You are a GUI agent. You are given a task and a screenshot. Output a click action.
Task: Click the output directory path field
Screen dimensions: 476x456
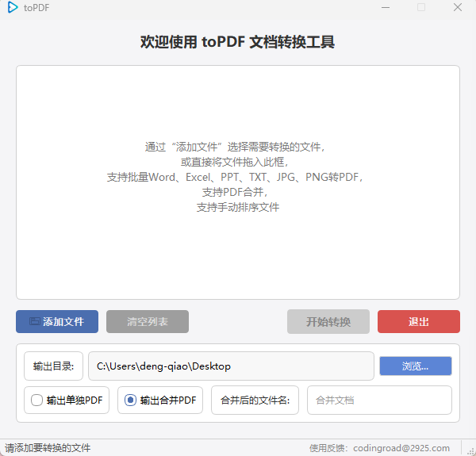click(230, 366)
